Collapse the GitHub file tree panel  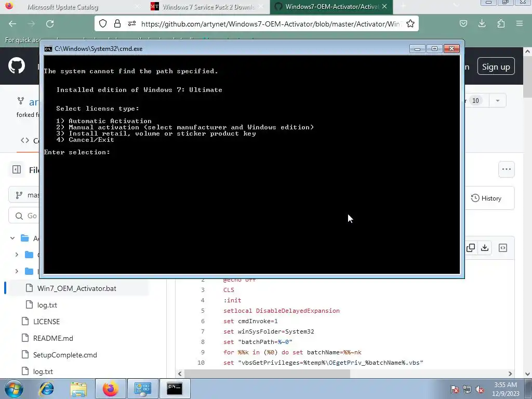(x=17, y=169)
